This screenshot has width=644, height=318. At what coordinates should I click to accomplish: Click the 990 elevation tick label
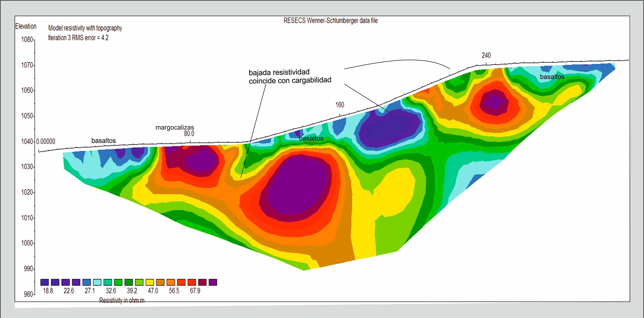(28, 268)
